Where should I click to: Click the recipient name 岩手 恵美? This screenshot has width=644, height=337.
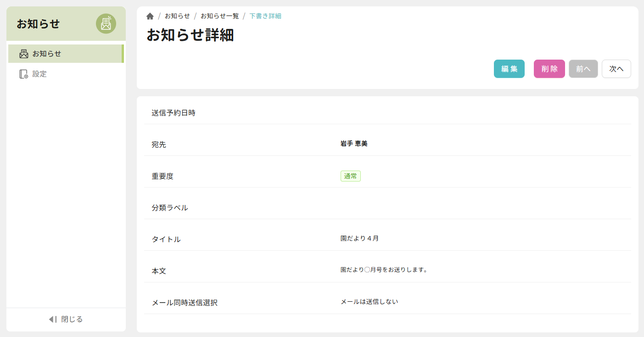pos(354,144)
